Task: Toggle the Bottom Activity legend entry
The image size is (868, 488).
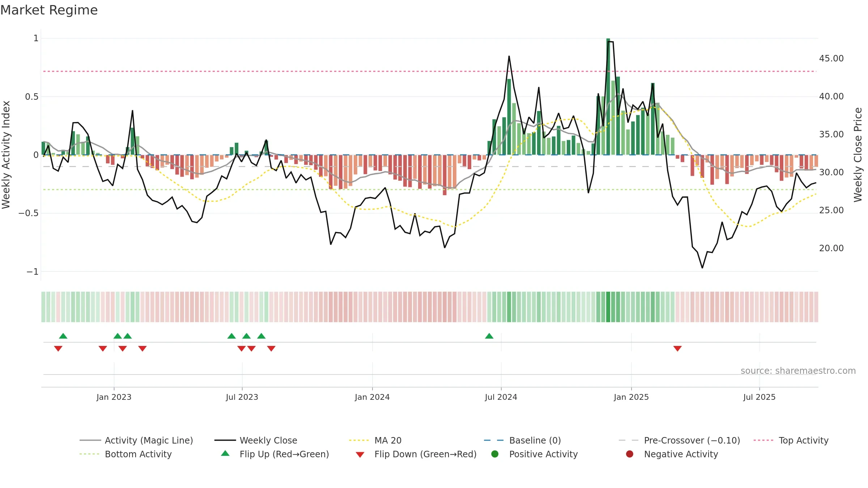Action: click(125, 454)
